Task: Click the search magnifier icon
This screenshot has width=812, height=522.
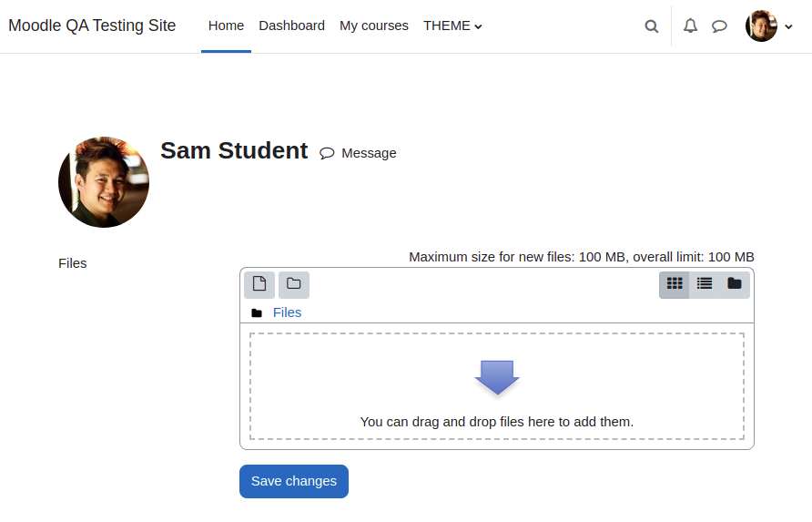Action: (652, 26)
